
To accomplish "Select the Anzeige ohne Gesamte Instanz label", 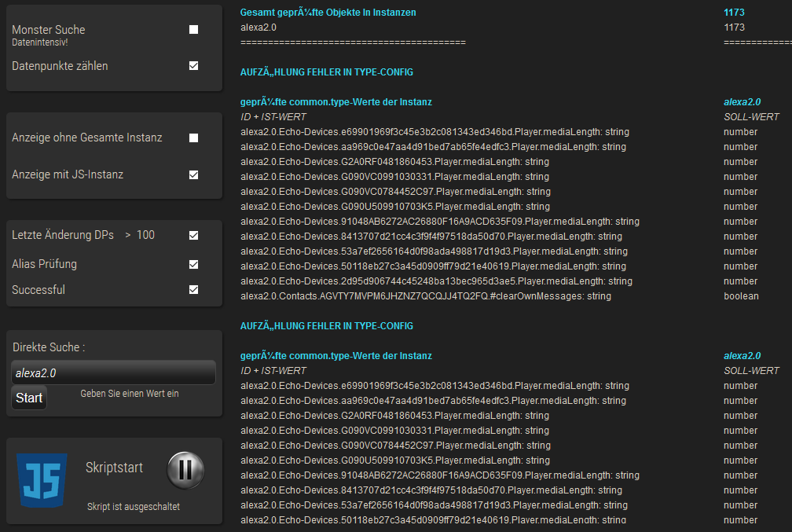I will pos(87,138).
